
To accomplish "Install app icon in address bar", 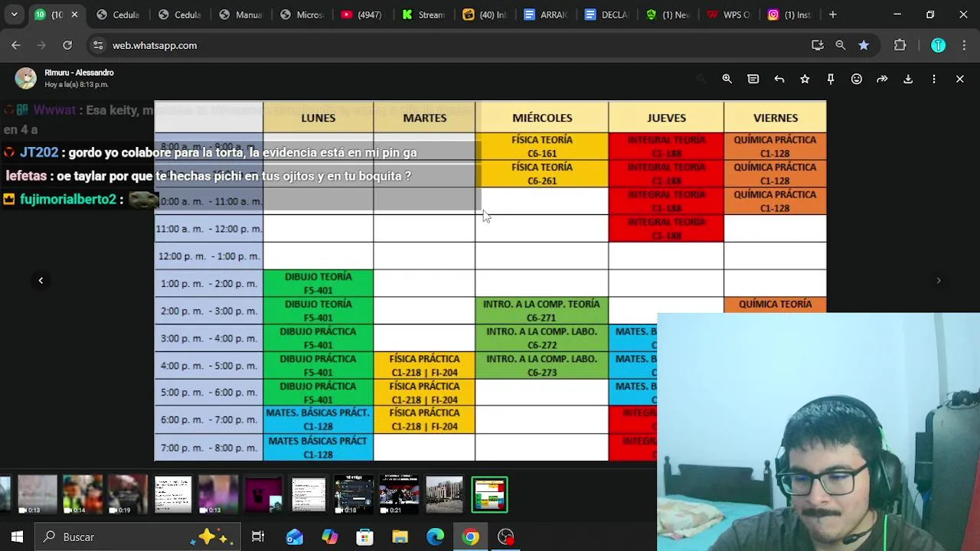I will (818, 45).
